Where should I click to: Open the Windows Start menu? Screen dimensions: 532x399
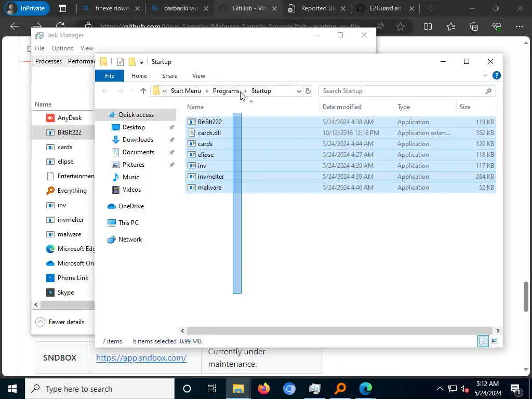[x=12, y=389]
